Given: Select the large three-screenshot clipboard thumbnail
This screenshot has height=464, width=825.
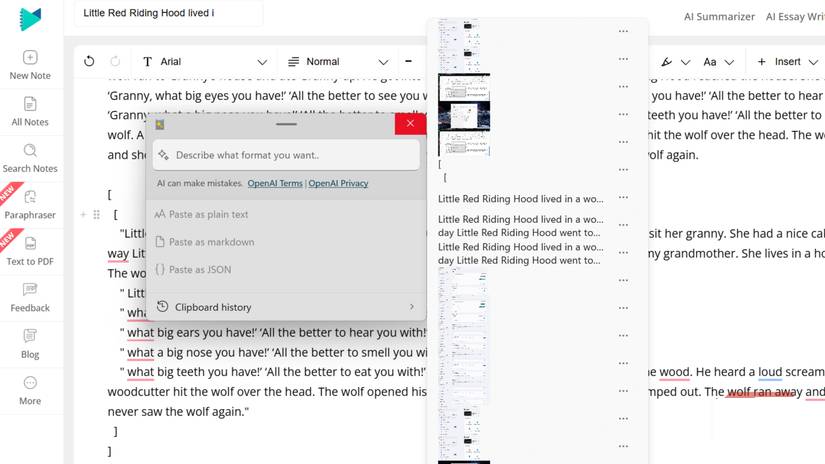Looking at the screenshot, I should (x=464, y=115).
